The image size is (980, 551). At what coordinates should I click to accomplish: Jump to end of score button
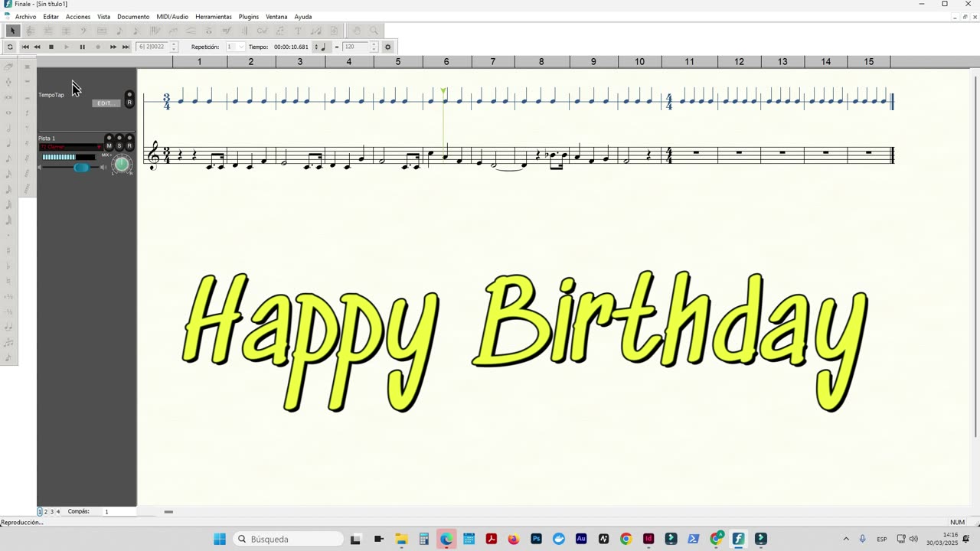tap(126, 47)
